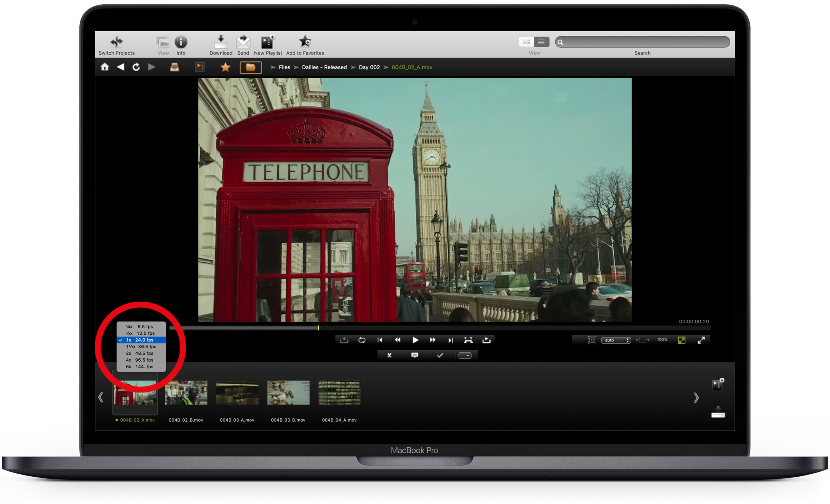Toggle loop playback
Viewport: 830px width, 504px height.
tap(362, 340)
